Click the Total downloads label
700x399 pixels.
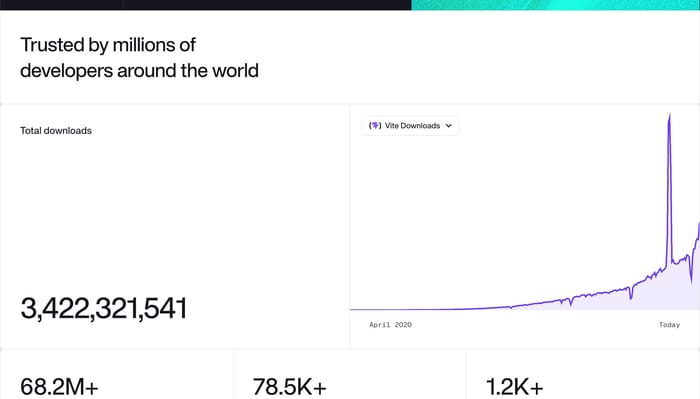point(56,131)
